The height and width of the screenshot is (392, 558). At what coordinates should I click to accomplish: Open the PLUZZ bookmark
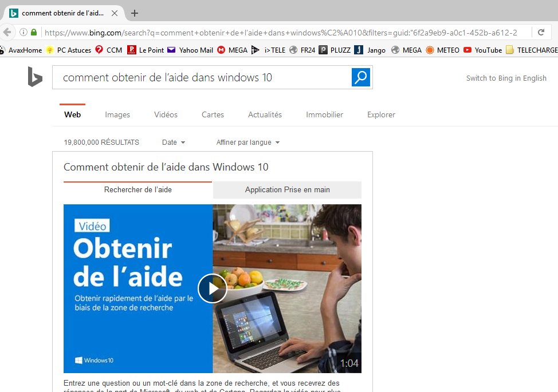(x=335, y=50)
